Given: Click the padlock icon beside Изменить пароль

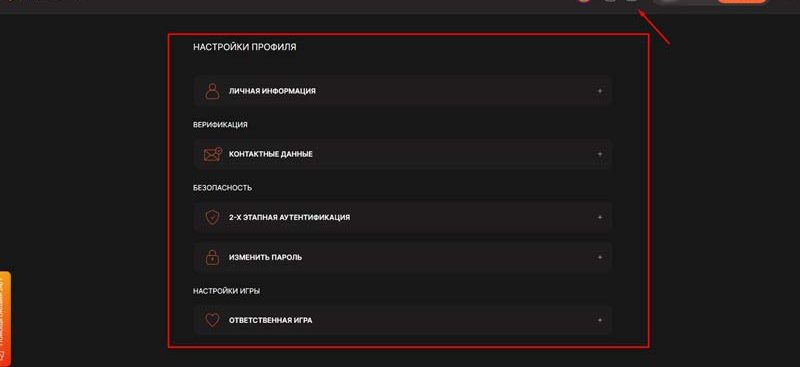Looking at the screenshot, I should (212, 257).
